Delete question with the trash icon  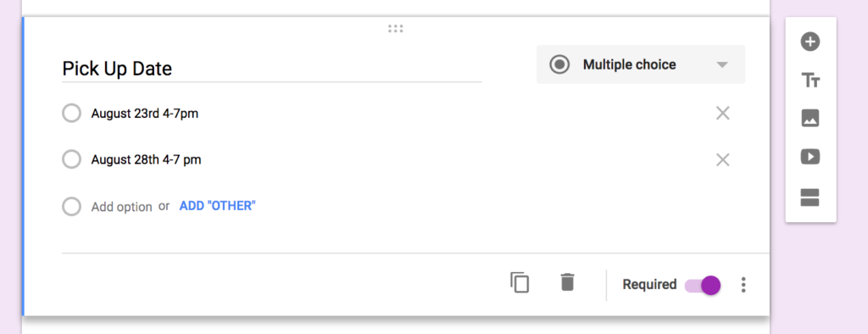[x=567, y=282]
